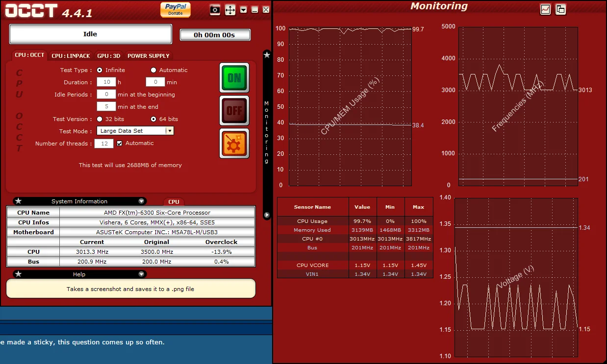Image resolution: width=607 pixels, height=364 pixels.
Task: Open test options with the orange gear icon
Action: [x=234, y=144]
